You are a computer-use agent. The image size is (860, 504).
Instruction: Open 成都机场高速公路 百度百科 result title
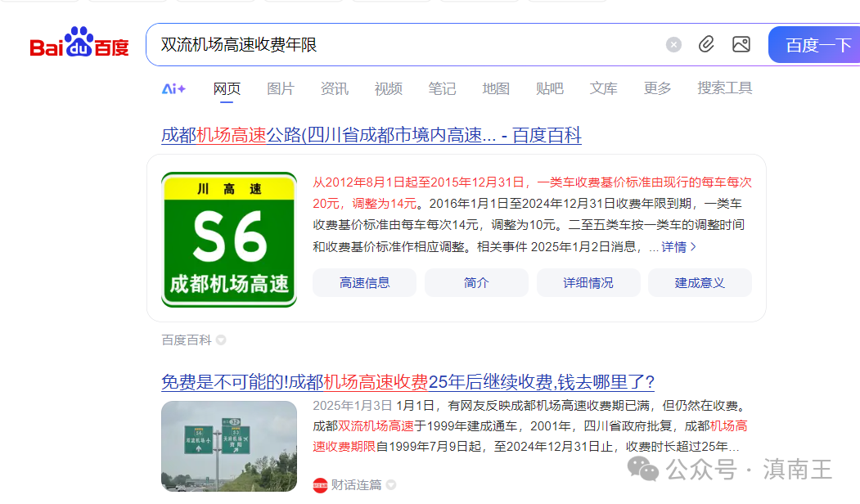tap(371, 135)
